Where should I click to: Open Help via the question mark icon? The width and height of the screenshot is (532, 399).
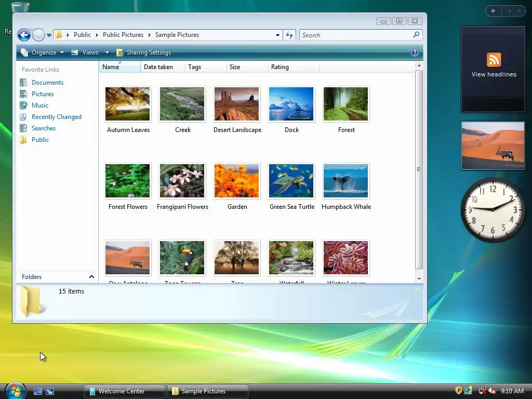coord(414,52)
